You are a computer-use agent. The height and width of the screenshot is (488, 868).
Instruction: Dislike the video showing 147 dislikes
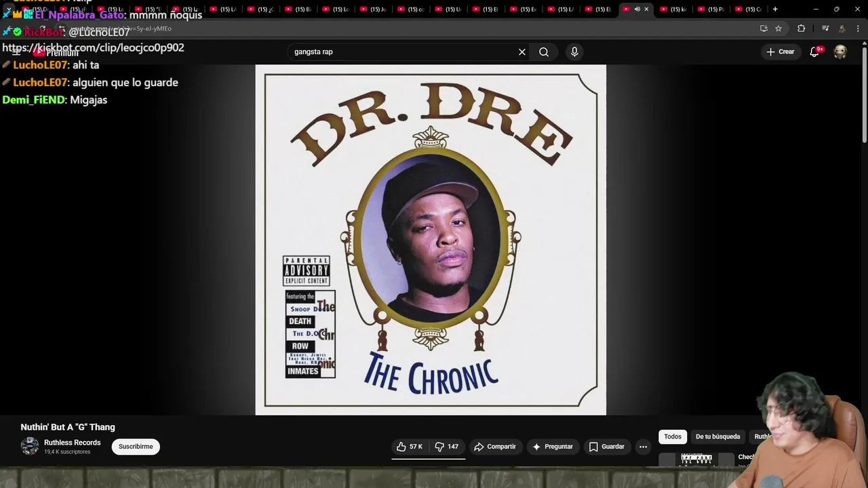447,447
